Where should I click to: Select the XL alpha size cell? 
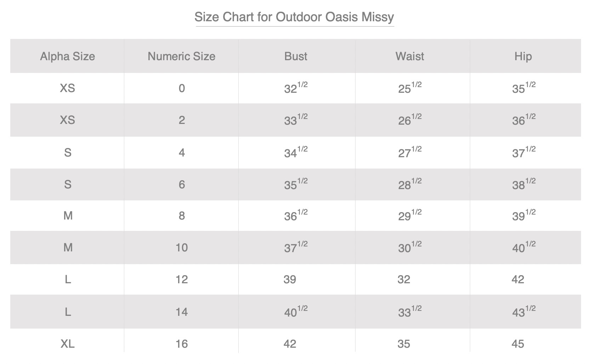click(x=67, y=344)
